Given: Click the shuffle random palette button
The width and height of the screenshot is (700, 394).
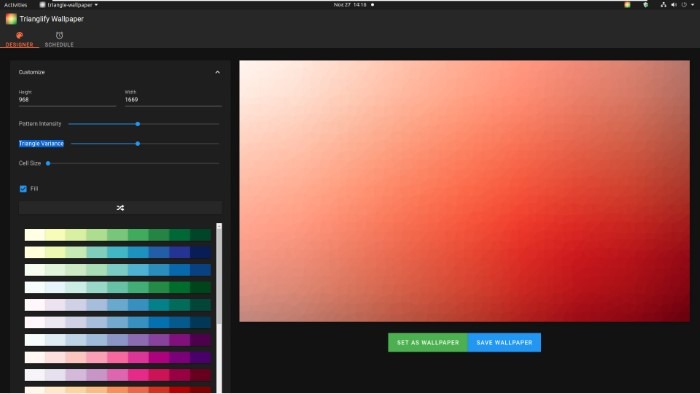Looking at the screenshot, I should click(x=120, y=208).
